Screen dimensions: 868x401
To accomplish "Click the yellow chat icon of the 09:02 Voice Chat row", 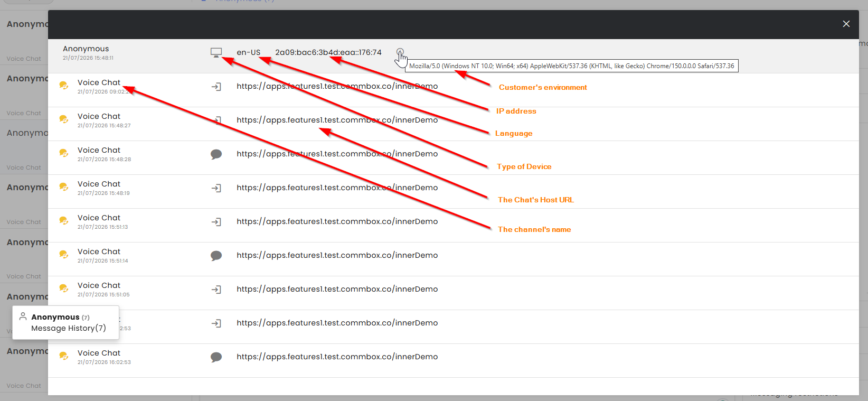I will click(x=64, y=86).
